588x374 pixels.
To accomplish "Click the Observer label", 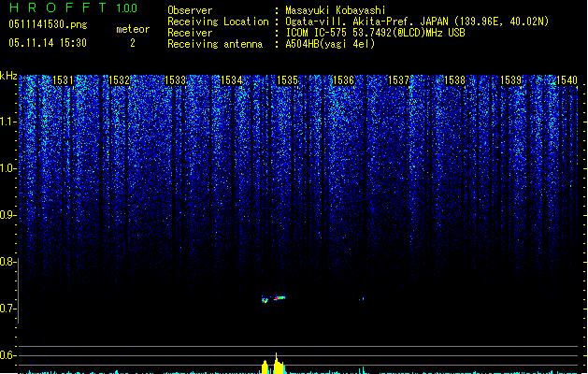I will 190,10.
